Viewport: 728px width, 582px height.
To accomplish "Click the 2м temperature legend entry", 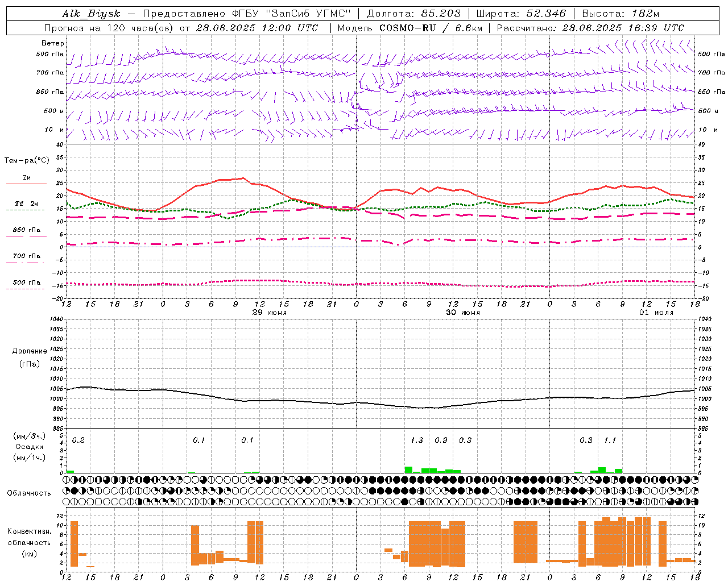I will 27,177.
